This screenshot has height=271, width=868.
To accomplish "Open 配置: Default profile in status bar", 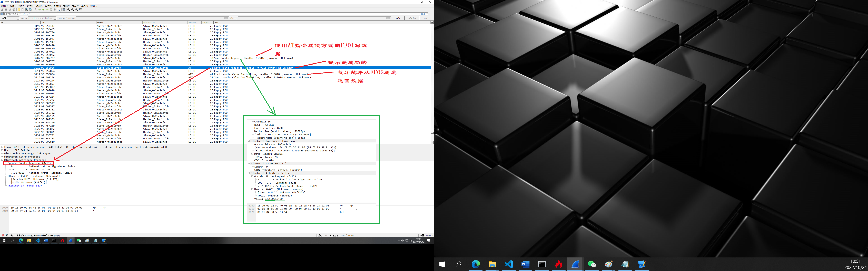I will [x=426, y=235].
